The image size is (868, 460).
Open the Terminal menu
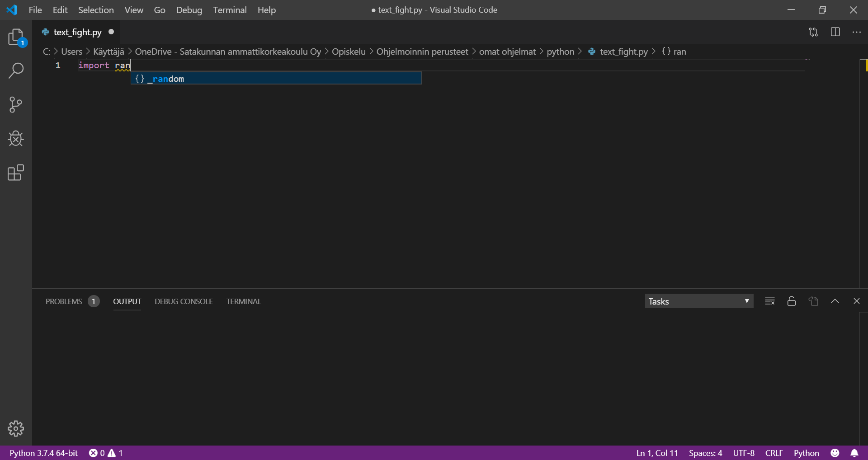click(x=230, y=10)
